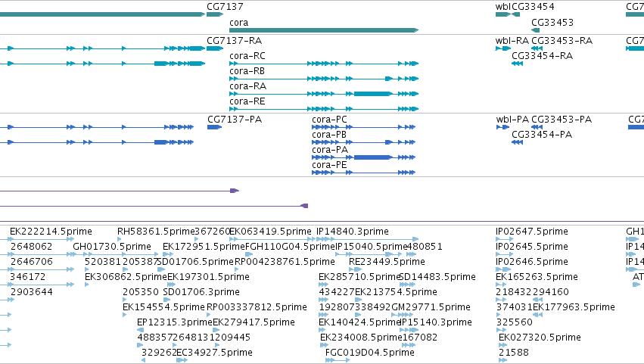The width and height of the screenshot is (644, 364).
Task: Select the EK177963.5prime EST label
Action: point(574,308)
